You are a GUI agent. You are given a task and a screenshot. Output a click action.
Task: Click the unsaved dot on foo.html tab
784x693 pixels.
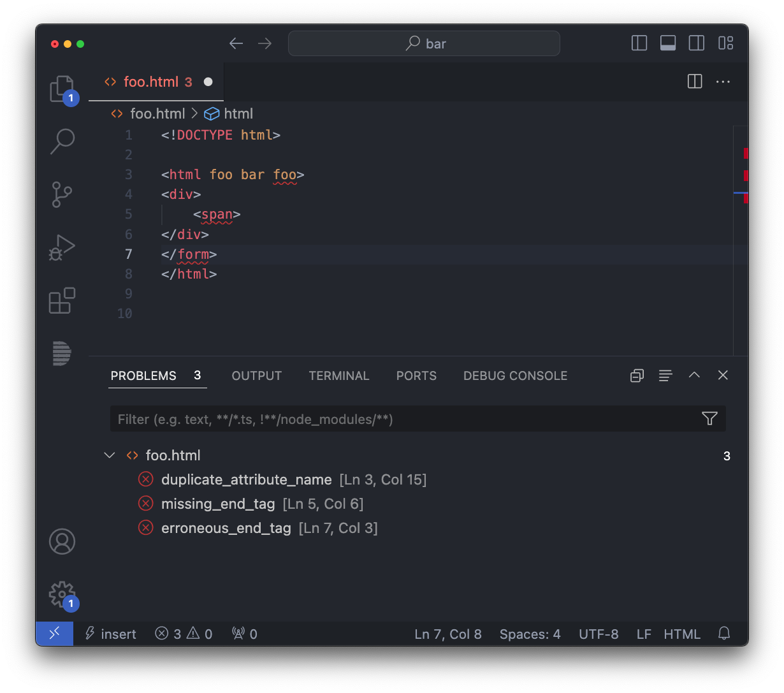pos(208,82)
